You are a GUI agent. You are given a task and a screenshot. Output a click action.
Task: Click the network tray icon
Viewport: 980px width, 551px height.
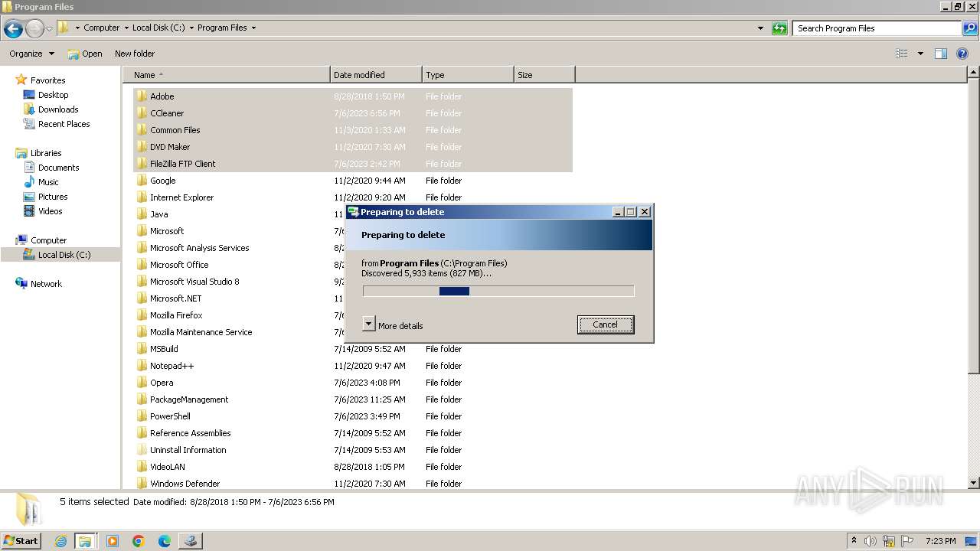889,541
